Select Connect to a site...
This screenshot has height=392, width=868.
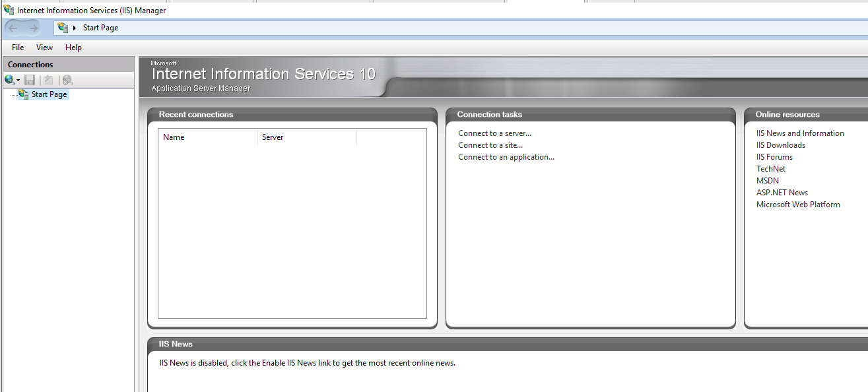(490, 145)
